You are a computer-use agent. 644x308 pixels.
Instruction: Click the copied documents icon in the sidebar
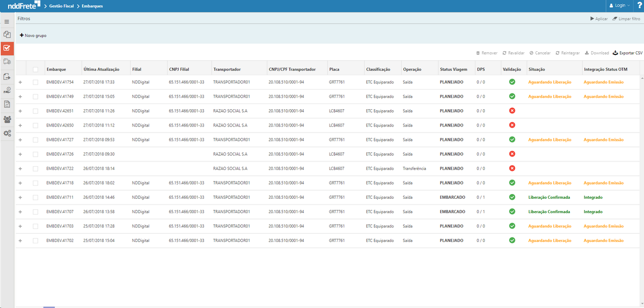click(7, 34)
